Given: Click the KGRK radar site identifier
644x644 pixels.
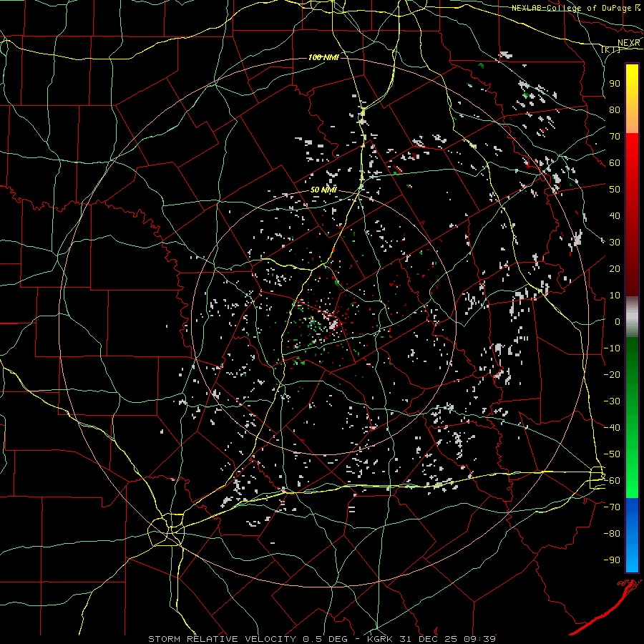Looking at the screenshot, I should pos(381,639).
